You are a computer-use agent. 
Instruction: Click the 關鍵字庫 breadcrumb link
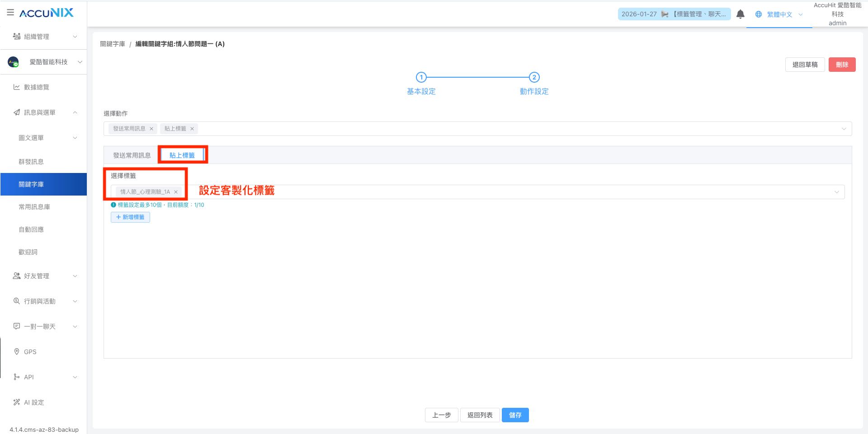(x=113, y=44)
